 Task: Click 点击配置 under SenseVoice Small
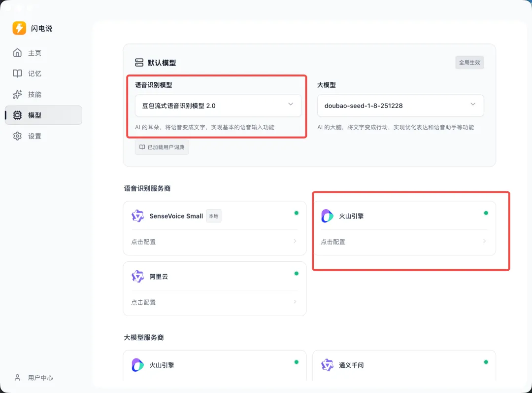tap(143, 242)
